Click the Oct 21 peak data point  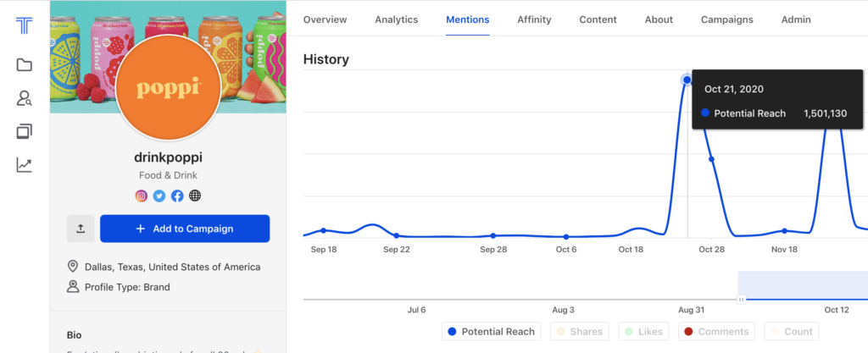[x=687, y=80]
